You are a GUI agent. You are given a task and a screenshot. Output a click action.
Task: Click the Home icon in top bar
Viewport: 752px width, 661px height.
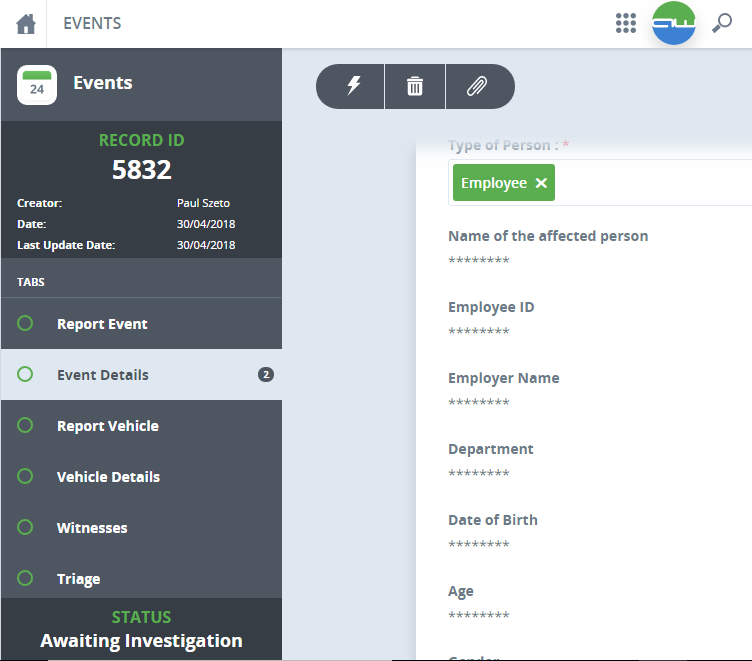coord(25,24)
